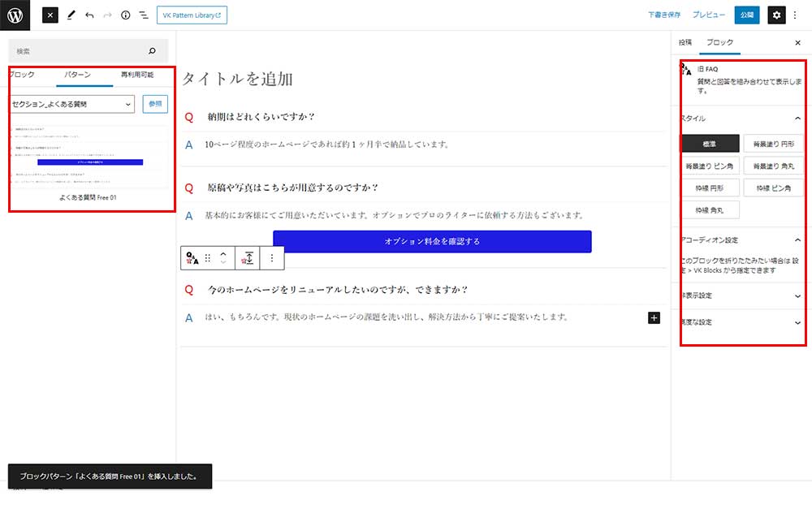
Task: Open the pattern category dropdown
Action: (71, 104)
